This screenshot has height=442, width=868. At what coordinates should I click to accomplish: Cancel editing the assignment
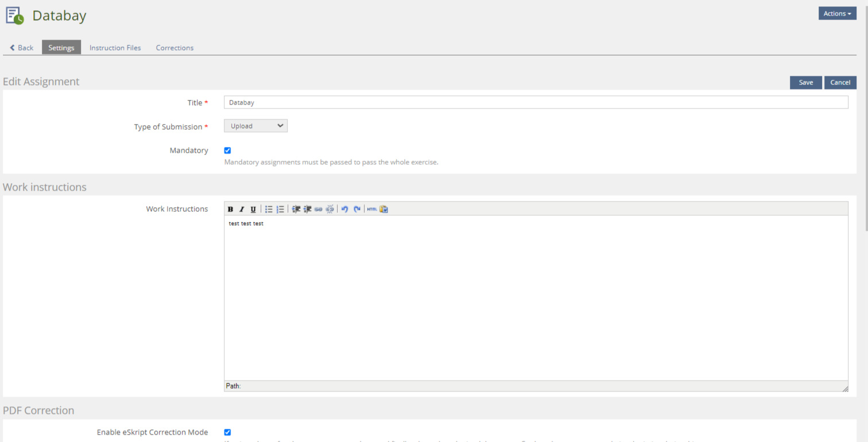840,83
